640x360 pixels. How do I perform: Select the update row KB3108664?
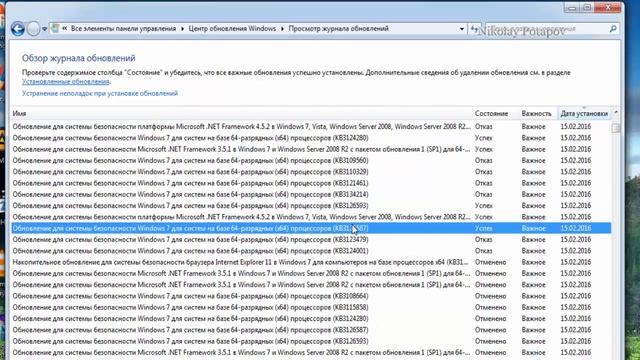311,296
